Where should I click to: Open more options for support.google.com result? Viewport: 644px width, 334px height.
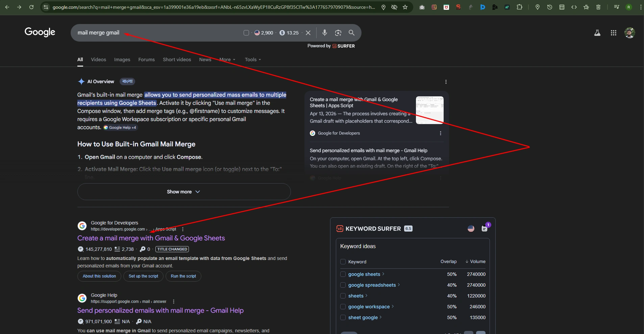(174, 302)
